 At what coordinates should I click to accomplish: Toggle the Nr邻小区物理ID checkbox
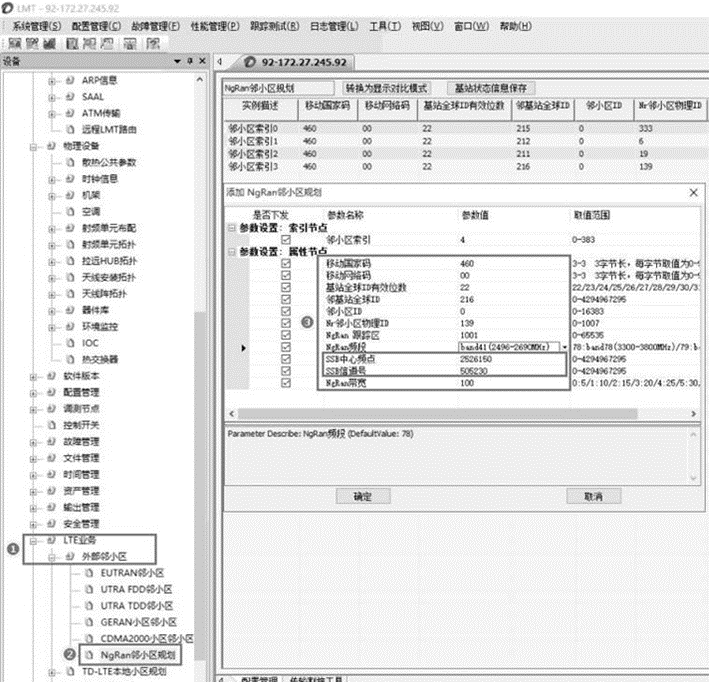pyautogui.click(x=286, y=323)
